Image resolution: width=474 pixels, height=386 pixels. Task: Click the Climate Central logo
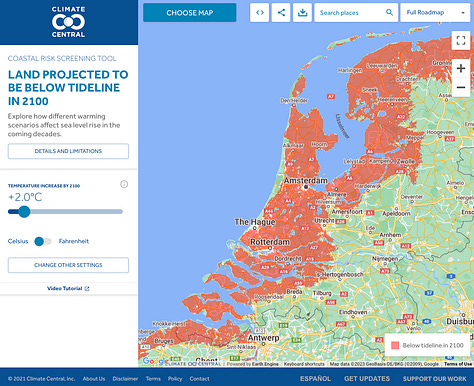pyautogui.click(x=68, y=22)
